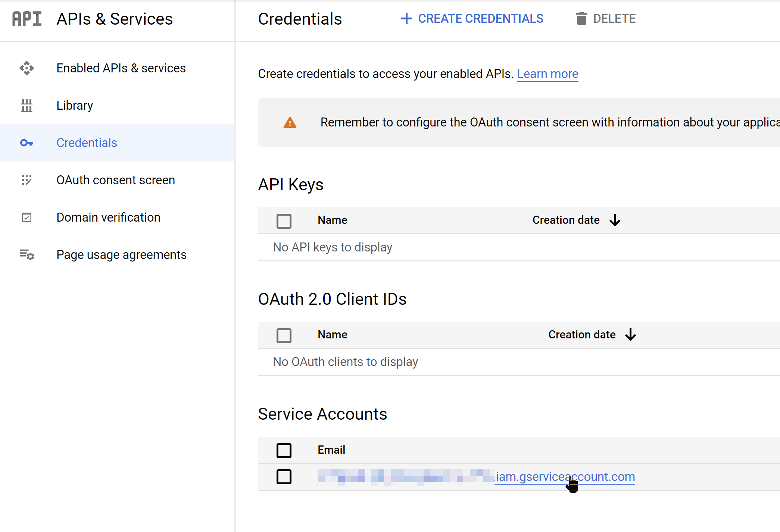
Task: Open Page usage agreements
Action: pyautogui.click(x=118, y=255)
